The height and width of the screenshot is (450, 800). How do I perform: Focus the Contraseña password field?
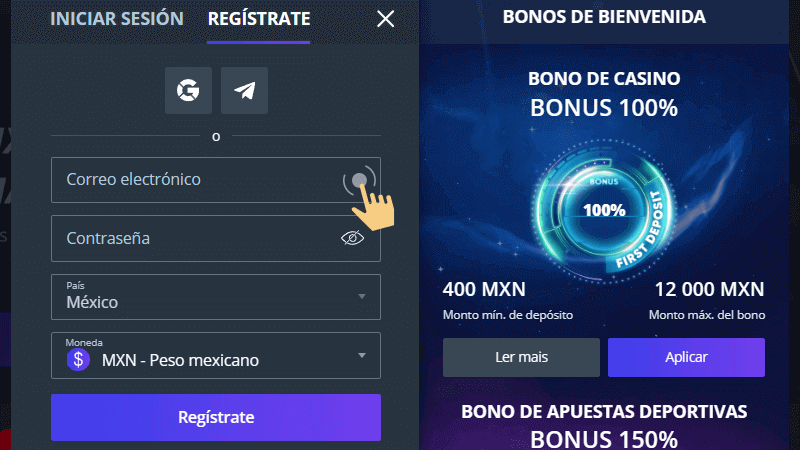click(x=190, y=239)
